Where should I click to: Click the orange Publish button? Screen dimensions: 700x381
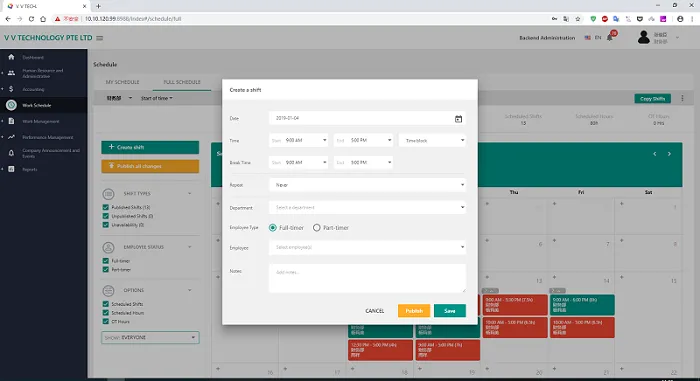[414, 311]
